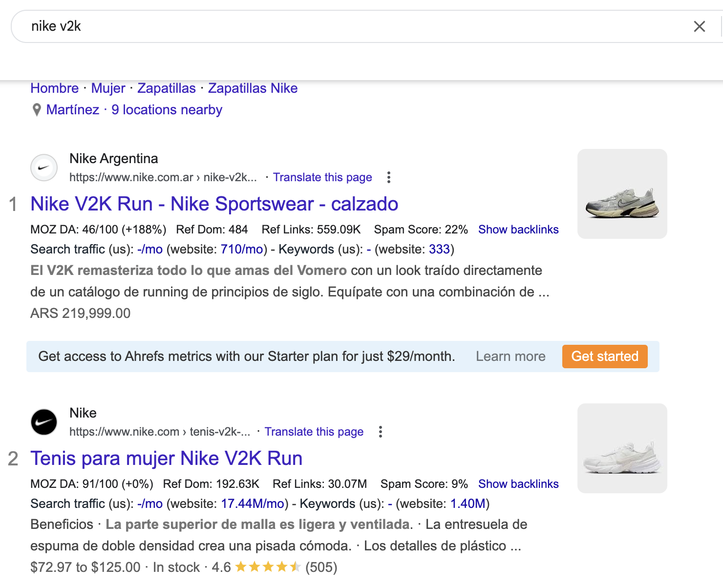Click the 'Ref Dom: 192.63K' metric
Image resolution: width=723 pixels, height=588 pixels.
point(211,484)
